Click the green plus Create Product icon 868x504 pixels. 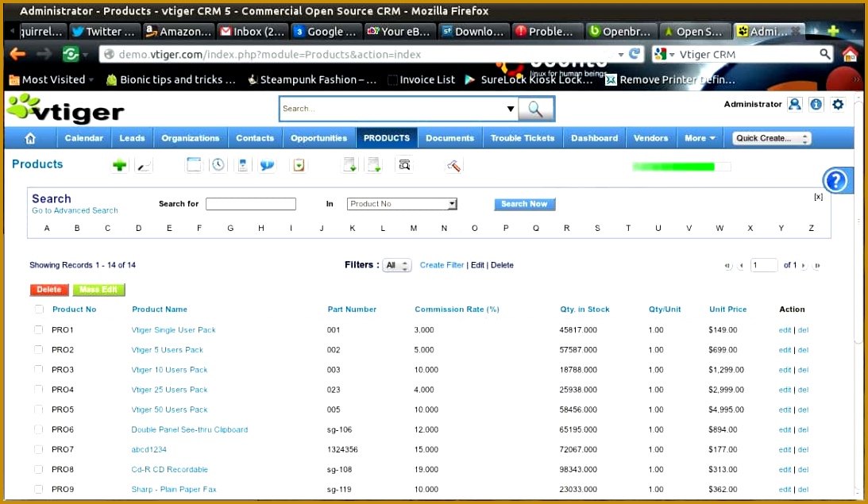(x=120, y=165)
